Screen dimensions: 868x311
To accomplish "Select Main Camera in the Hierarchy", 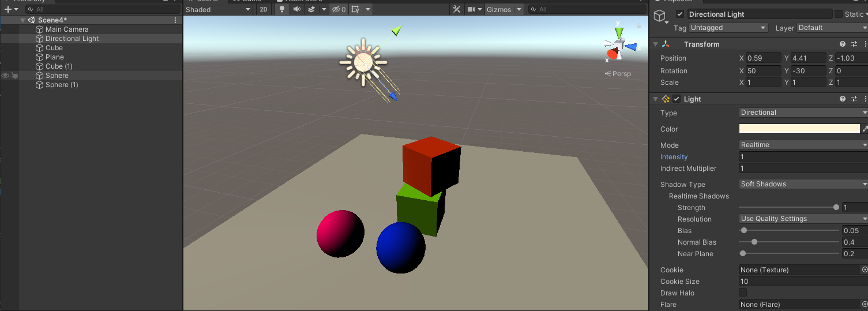I will [x=67, y=29].
